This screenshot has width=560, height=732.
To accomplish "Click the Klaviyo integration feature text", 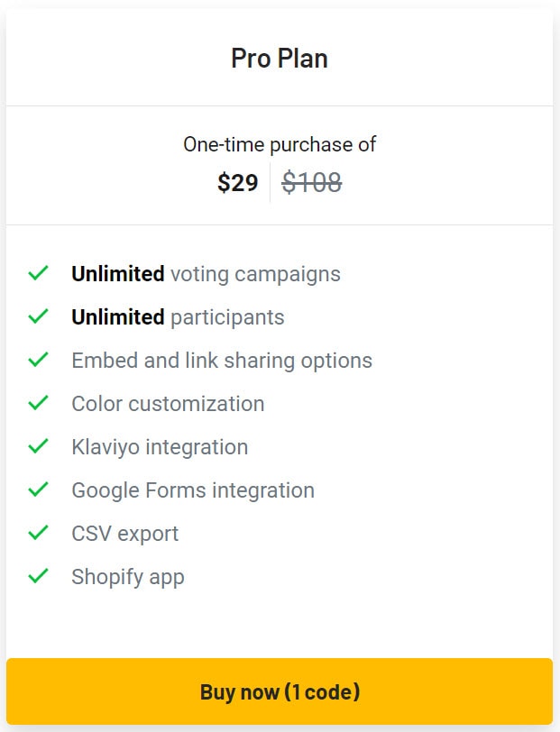I will (x=160, y=446).
